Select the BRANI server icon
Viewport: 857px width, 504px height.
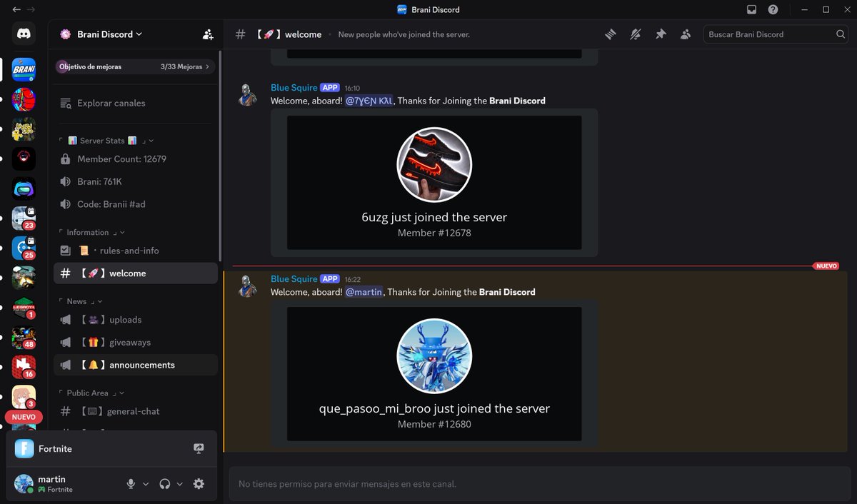pos(24,69)
